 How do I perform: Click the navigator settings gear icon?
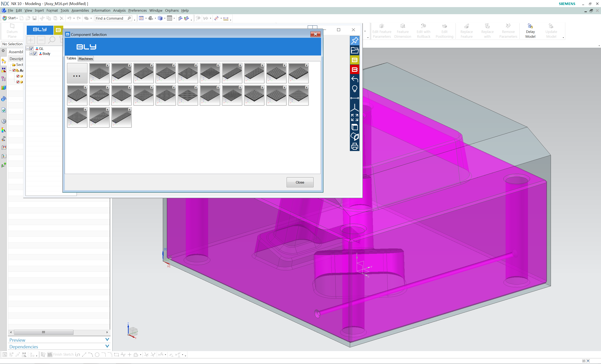tap(3, 51)
